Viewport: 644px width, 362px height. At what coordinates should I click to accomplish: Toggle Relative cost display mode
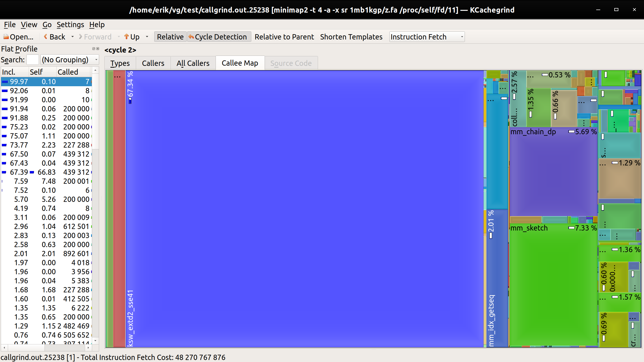click(x=170, y=36)
